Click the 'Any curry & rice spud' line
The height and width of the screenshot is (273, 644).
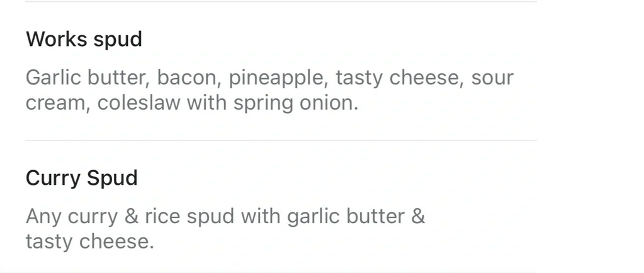[x=225, y=217]
